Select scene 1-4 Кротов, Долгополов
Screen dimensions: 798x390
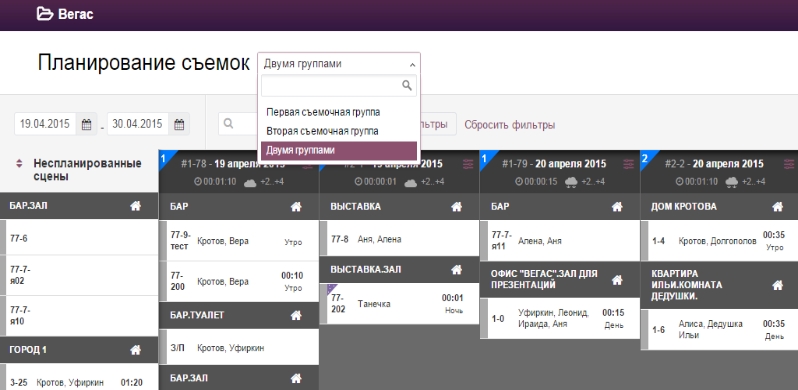(x=720, y=241)
